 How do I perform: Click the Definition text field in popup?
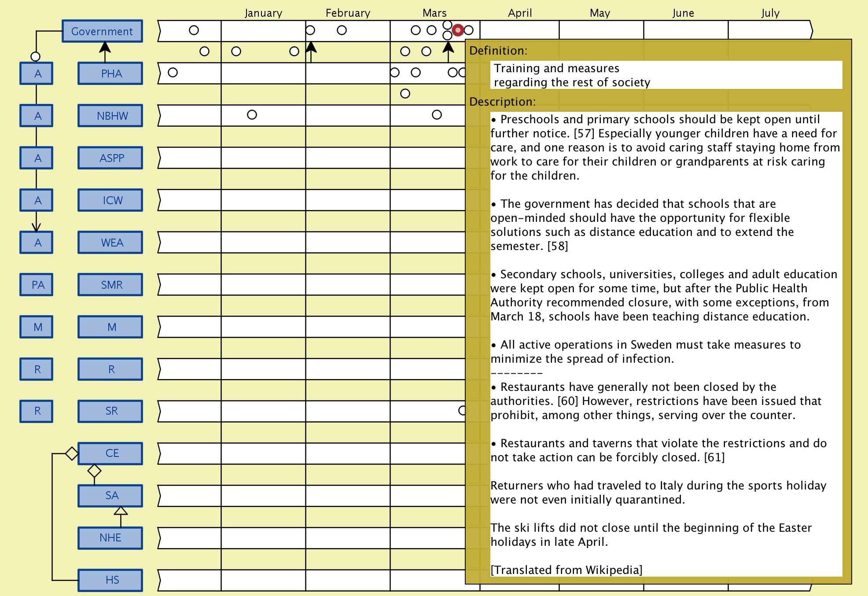[x=666, y=75]
